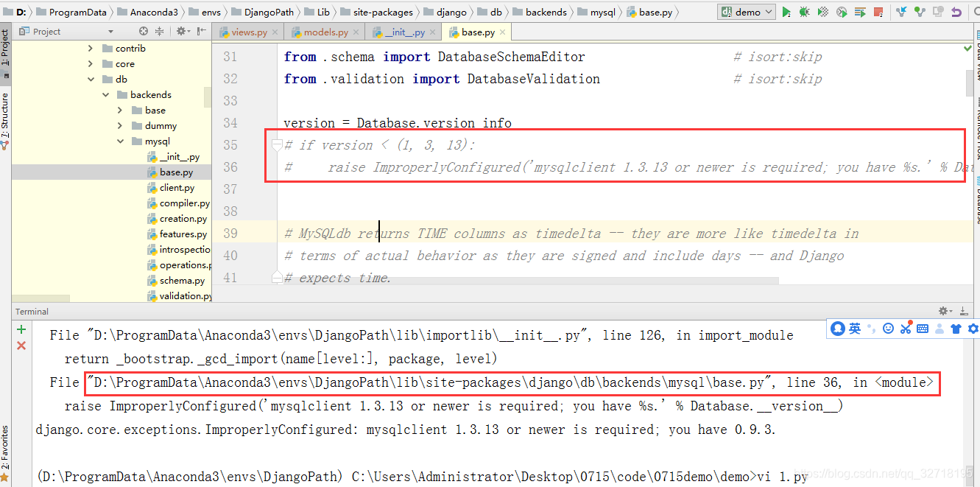Open the Project panel settings gear
The image size is (980, 487).
(182, 31)
